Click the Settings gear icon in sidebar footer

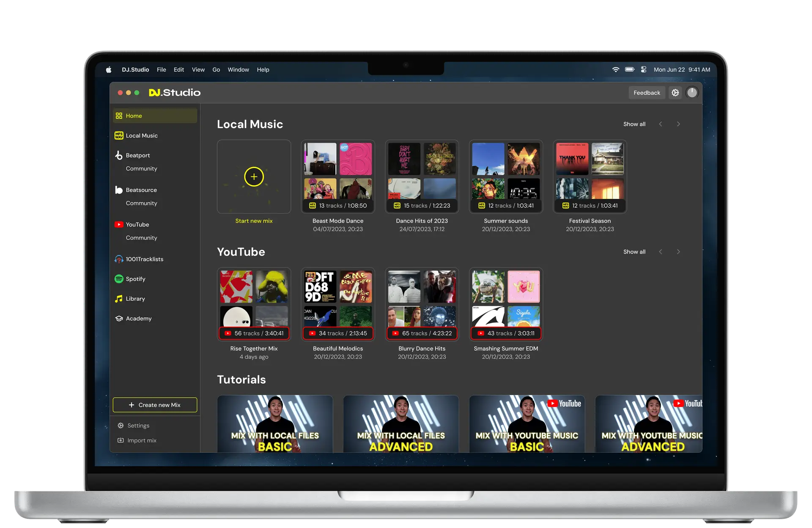[x=121, y=426]
